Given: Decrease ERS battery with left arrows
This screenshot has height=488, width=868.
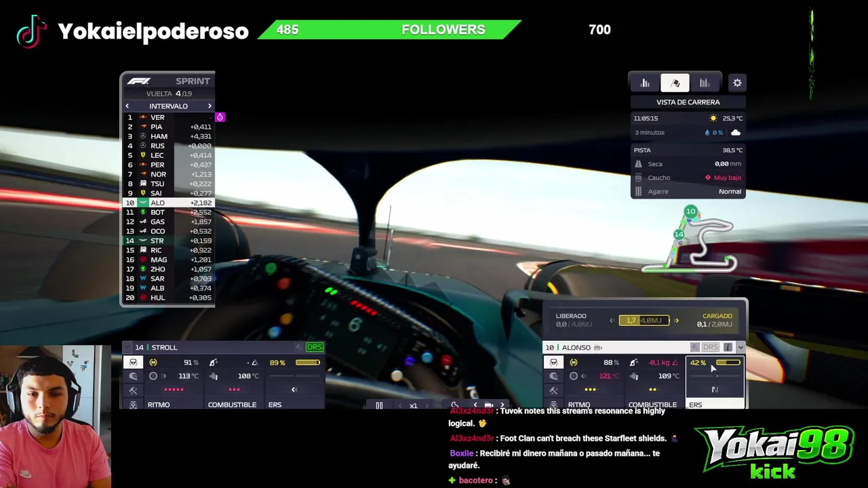Looking at the screenshot, I should tap(612, 321).
